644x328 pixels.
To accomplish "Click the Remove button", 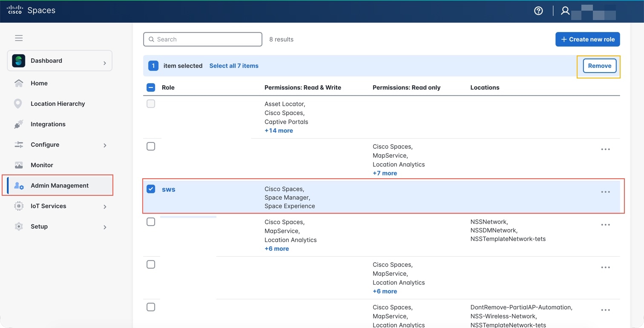I will click(599, 66).
